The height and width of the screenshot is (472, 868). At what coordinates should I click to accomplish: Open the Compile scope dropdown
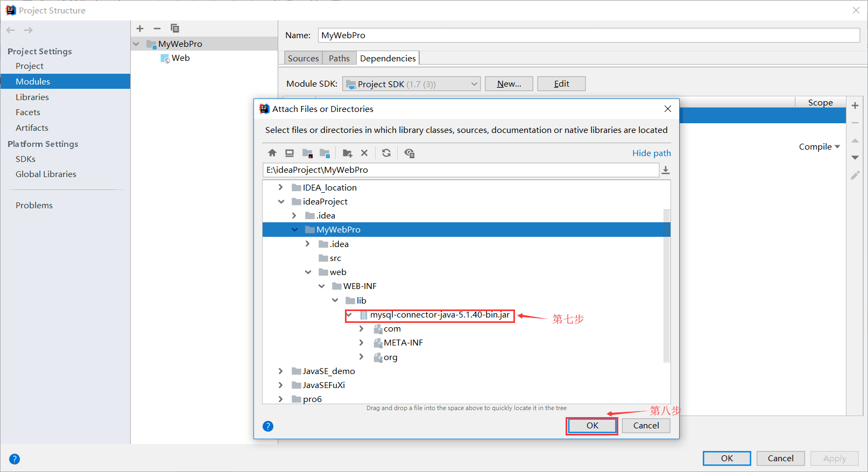(819, 147)
